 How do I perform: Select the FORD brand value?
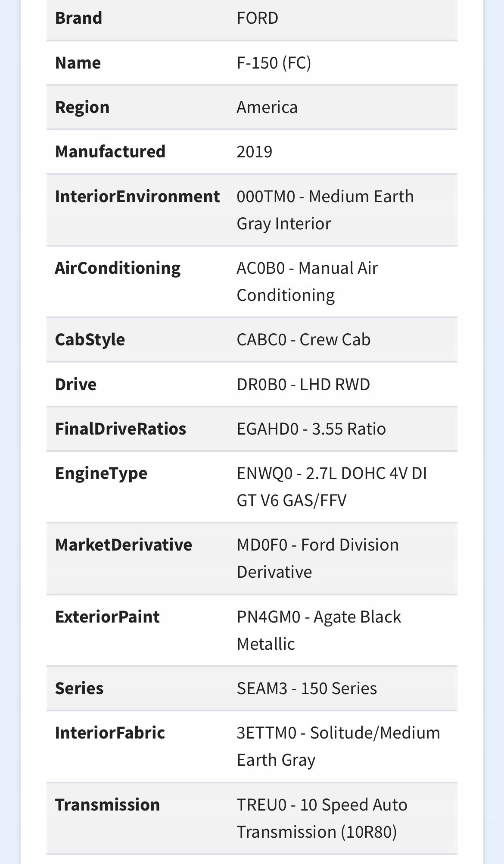pyautogui.click(x=257, y=18)
